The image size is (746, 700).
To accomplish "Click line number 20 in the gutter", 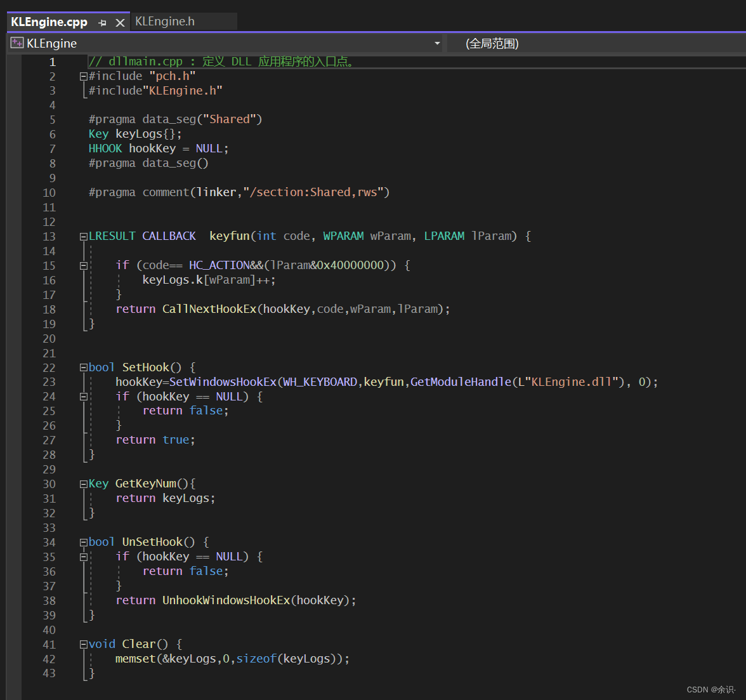I will pos(49,339).
